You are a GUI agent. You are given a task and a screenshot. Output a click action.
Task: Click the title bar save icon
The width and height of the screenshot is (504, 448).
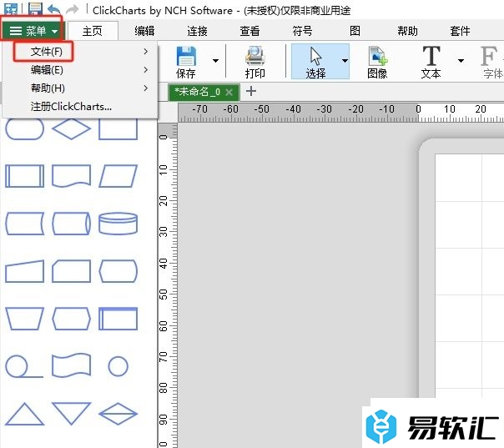click(35, 8)
